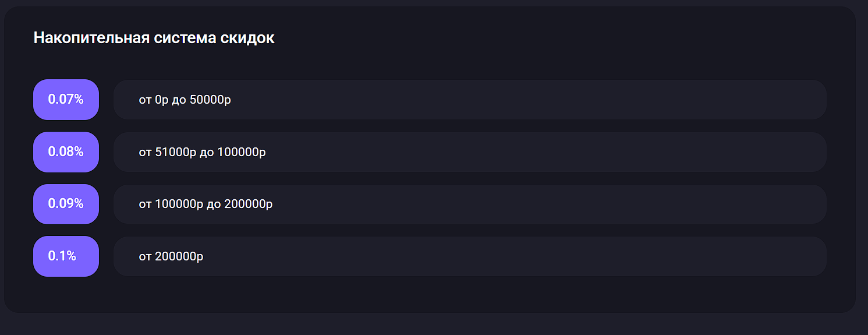Click the row 'от 100000р до 200000р'
Viewport: 868px width, 335px height.
[470, 204]
